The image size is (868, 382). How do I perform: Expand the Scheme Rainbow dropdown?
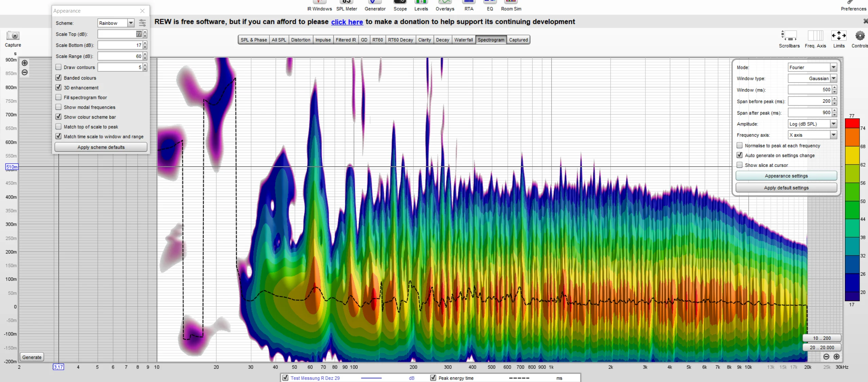point(131,23)
